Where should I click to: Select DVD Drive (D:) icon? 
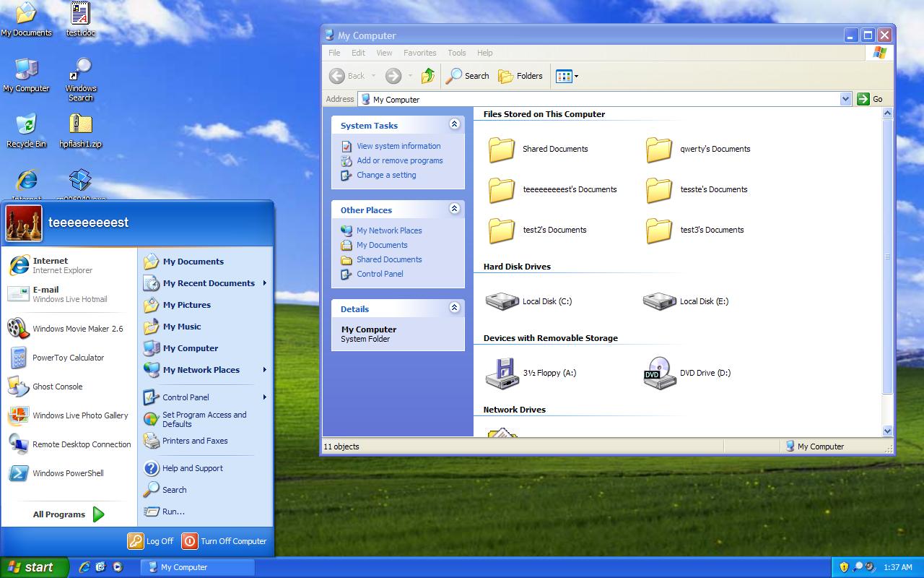tap(660, 374)
